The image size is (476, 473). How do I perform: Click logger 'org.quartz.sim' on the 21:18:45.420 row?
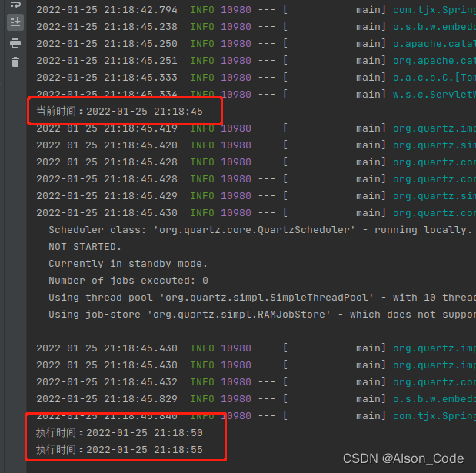(x=434, y=145)
